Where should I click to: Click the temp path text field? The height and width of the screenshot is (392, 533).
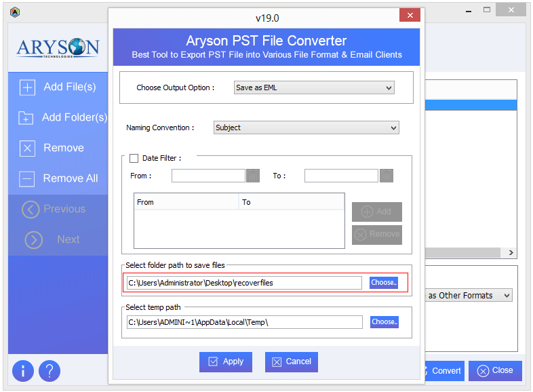coord(244,322)
